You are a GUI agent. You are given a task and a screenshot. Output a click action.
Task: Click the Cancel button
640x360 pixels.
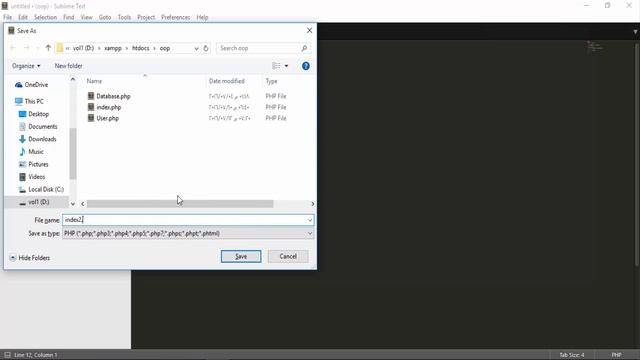click(x=288, y=256)
